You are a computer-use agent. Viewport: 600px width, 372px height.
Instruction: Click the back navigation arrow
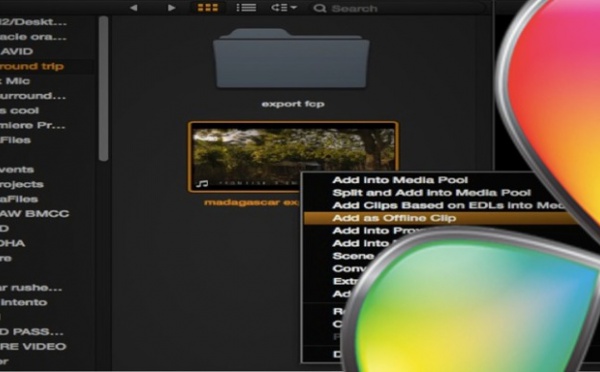tap(133, 8)
